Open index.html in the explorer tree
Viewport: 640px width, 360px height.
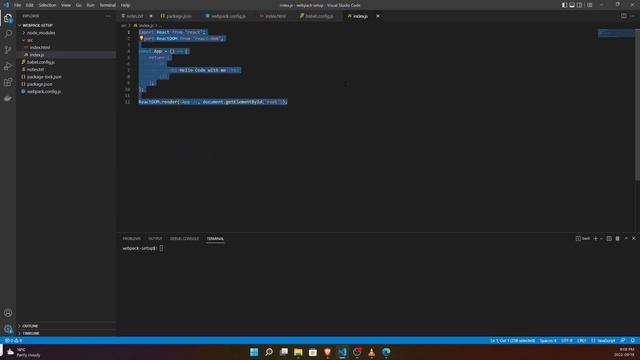[x=40, y=47]
